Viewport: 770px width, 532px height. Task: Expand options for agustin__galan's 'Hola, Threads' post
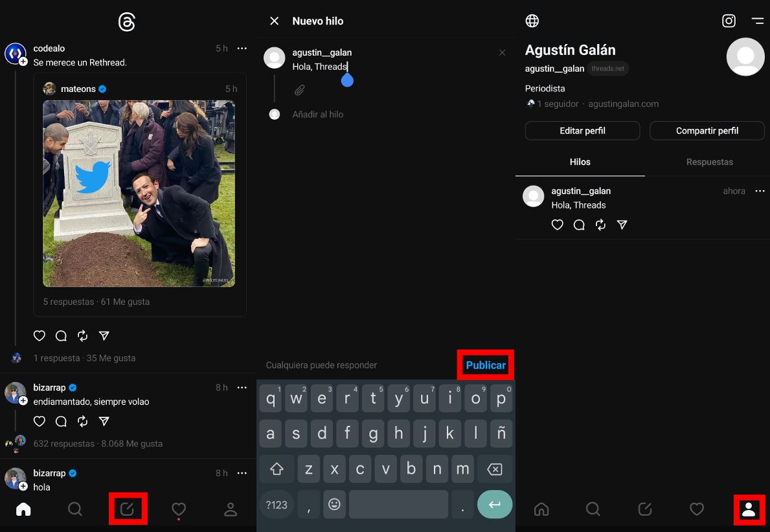click(x=760, y=191)
